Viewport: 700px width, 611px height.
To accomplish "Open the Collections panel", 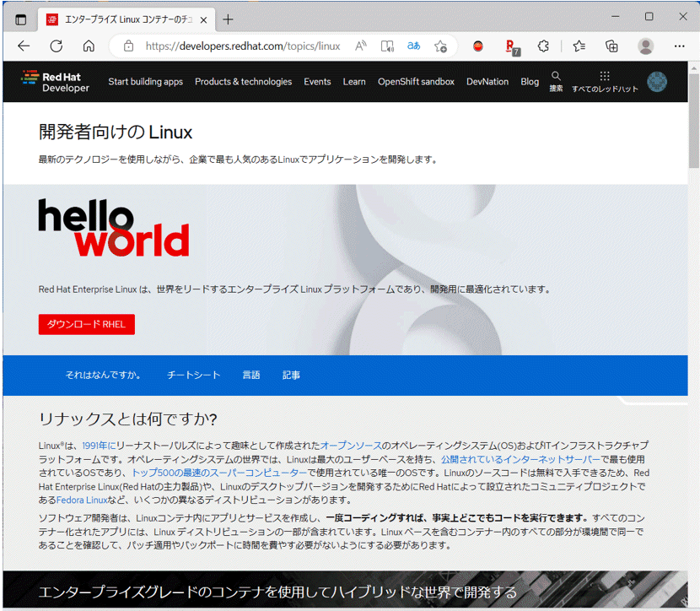I will pyautogui.click(x=611, y=46).
